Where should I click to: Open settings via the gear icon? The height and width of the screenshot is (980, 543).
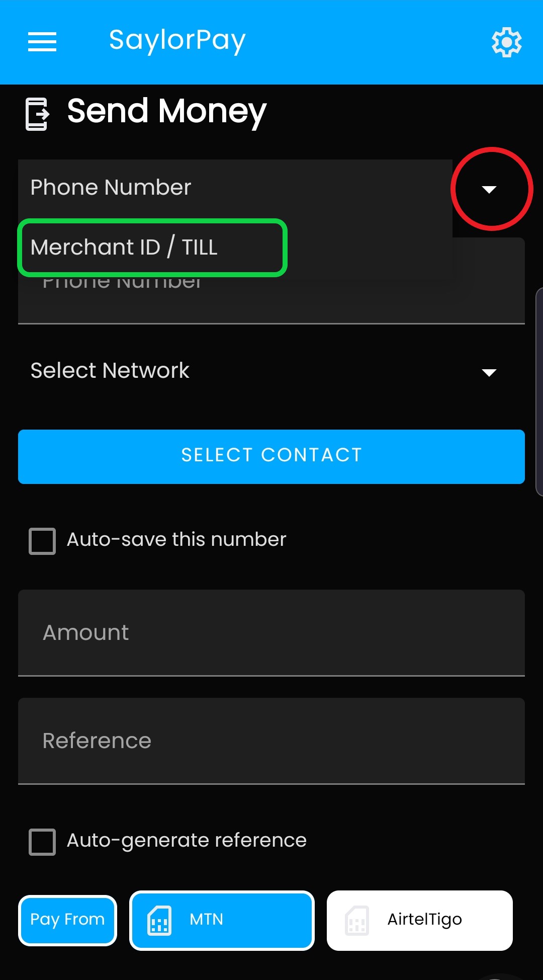(506, 42)
